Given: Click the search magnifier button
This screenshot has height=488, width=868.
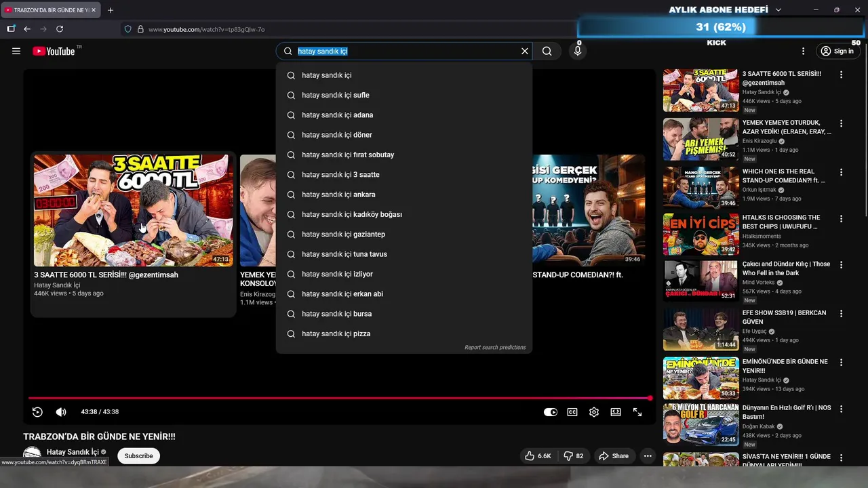Looking at the screenshot, I should tap(547, 51).
